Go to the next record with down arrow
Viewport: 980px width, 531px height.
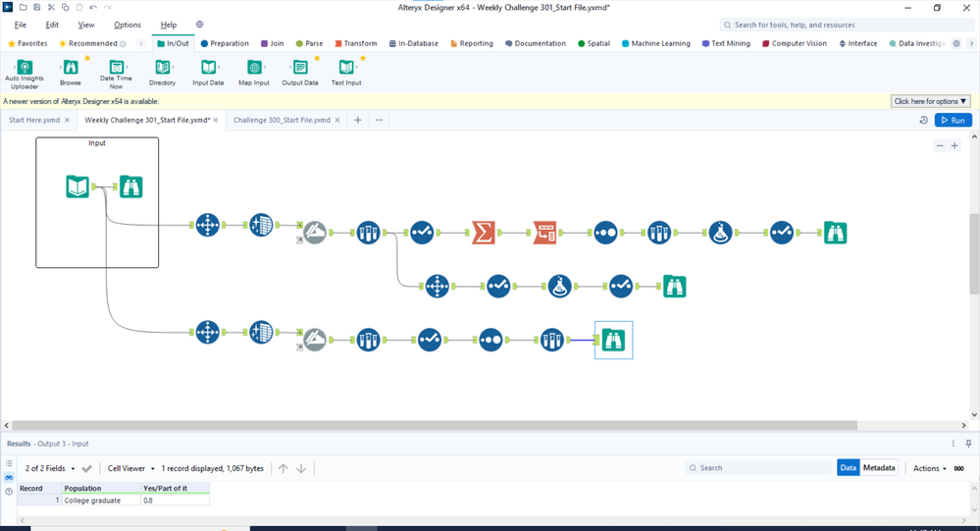pos(301,468)
